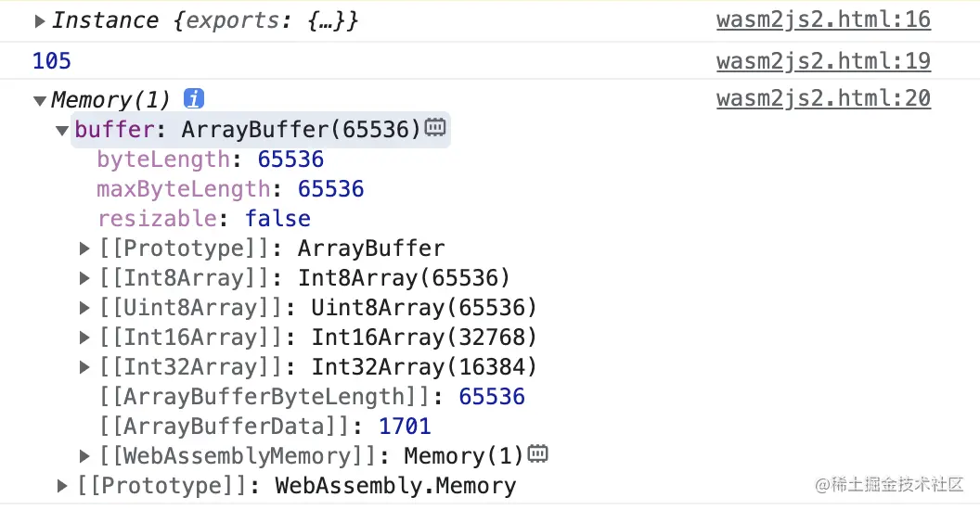The image size is (980, 510).
Task: Click the blue info icon next to Memory(1)
Action: click(194, 98)
